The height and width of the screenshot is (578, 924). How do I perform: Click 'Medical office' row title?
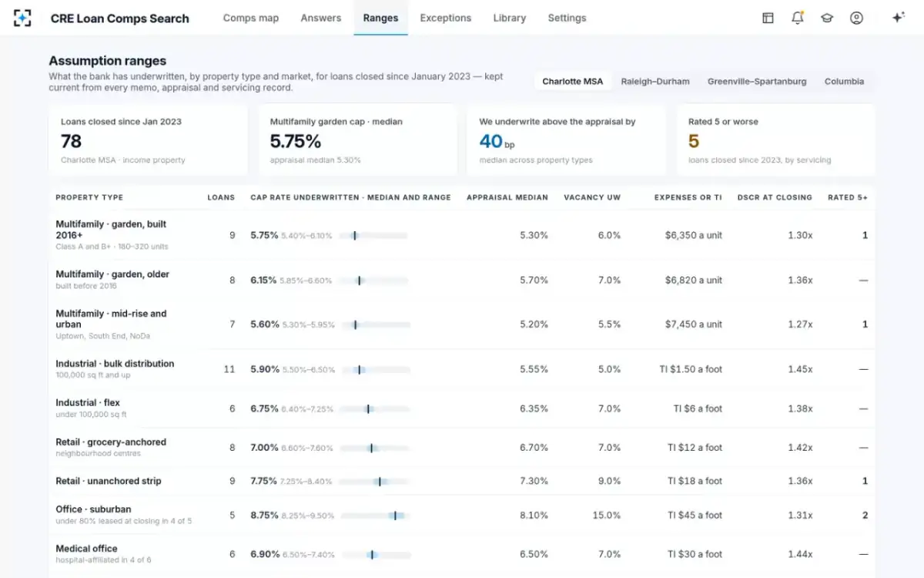pyautogui.click(x=86, y=549)
